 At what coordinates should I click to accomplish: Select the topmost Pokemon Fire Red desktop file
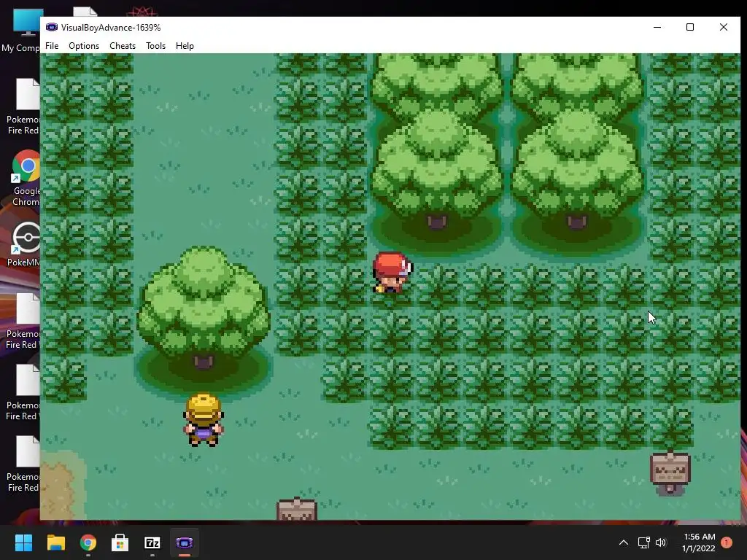pos(24,106)
